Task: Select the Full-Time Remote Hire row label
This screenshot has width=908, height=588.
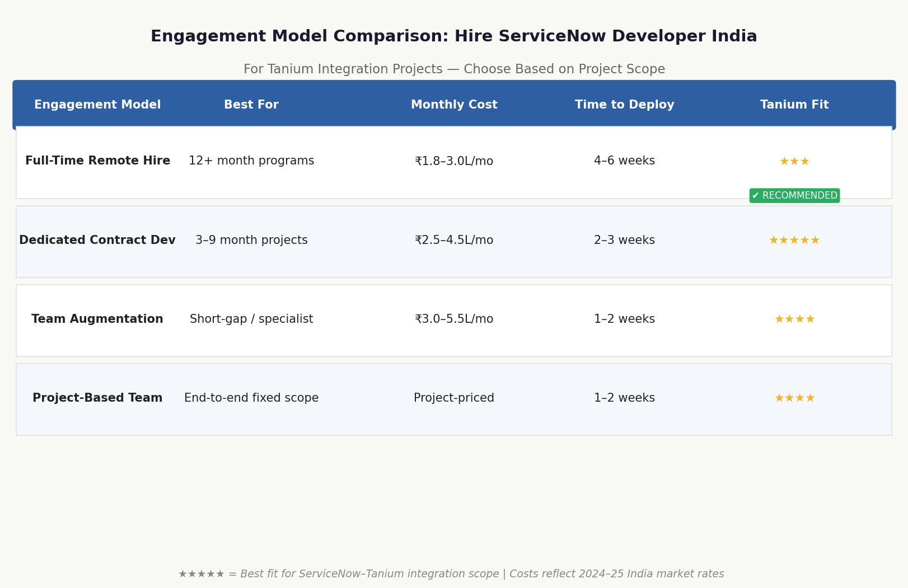Action: 97,161
